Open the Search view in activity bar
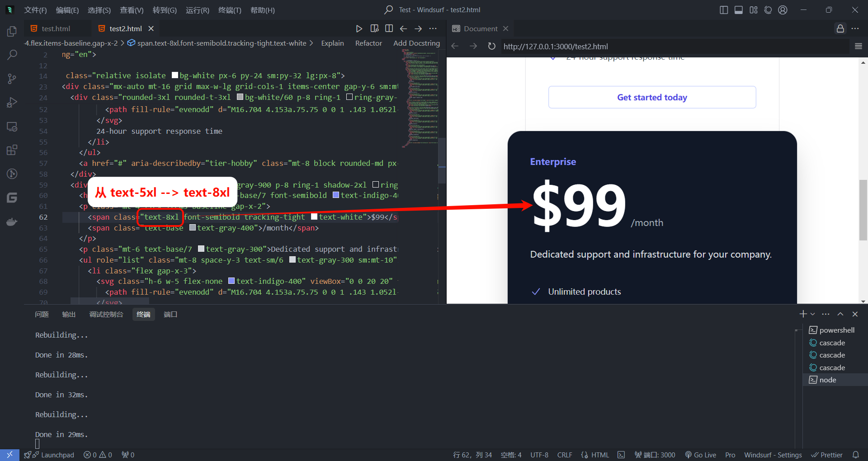 click(x=12, y=55)
